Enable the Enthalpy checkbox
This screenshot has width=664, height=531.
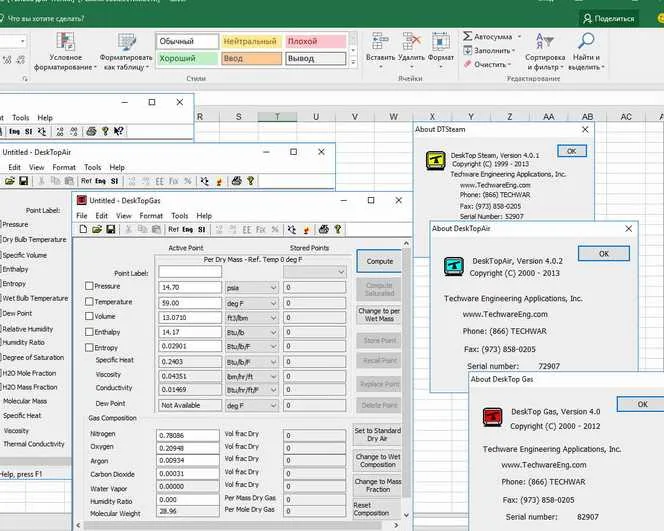pos(89,332)
